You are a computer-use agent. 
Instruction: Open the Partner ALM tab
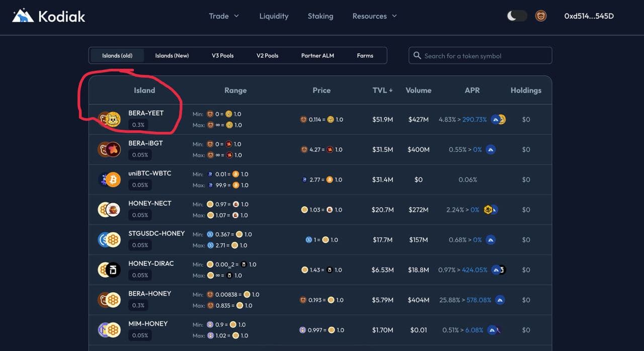click(317, 55)
